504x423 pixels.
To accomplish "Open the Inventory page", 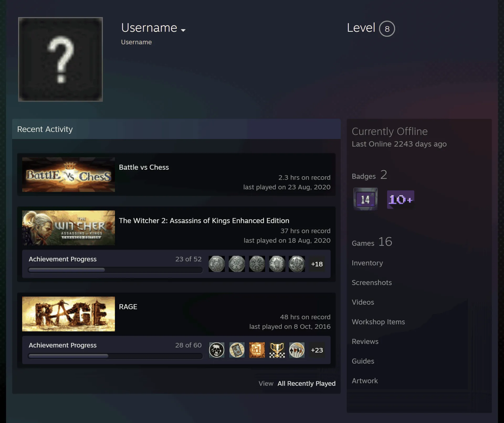I will tap(367, 263).
